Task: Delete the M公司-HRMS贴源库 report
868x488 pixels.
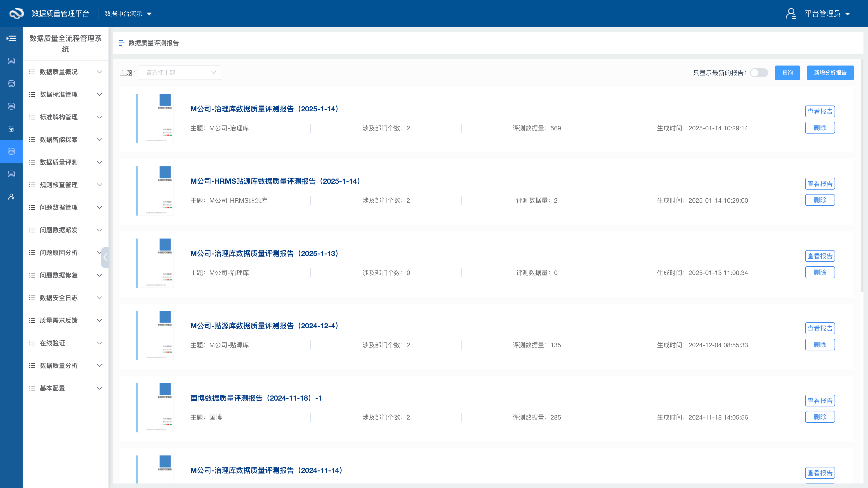Action: tap(819, 200)
